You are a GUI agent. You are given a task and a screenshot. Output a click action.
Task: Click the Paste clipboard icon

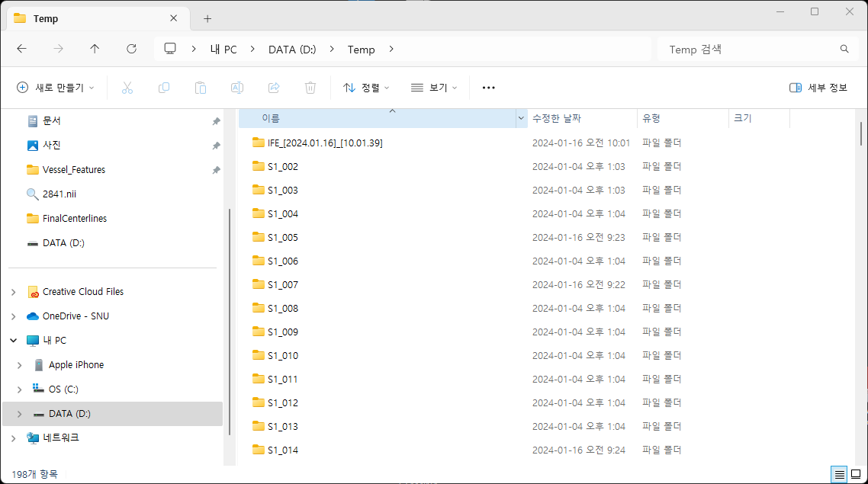pyautogui.click(x=201, y=88)
